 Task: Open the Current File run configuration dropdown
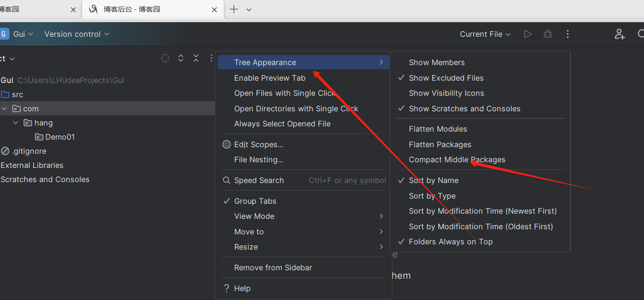(485, 34)
